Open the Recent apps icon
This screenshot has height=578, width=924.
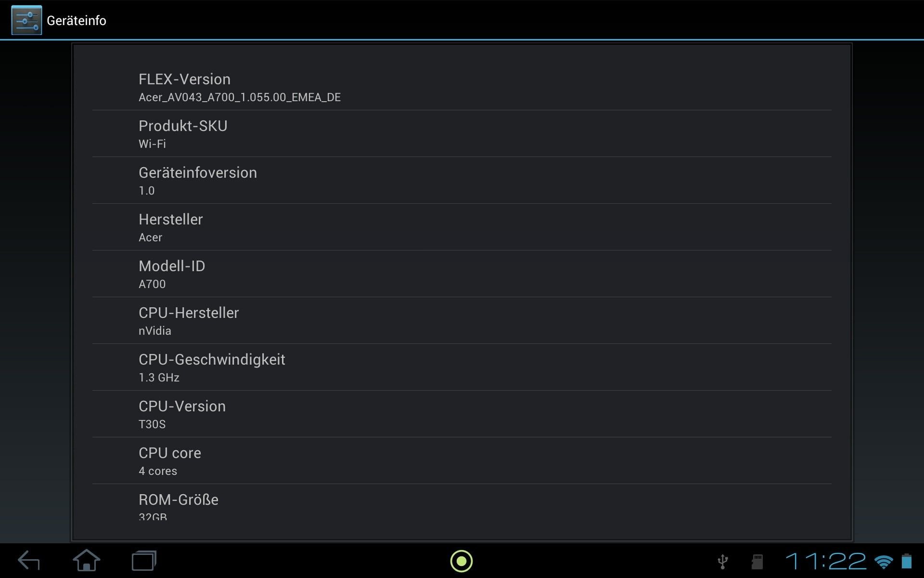click(x=144, y=561)
